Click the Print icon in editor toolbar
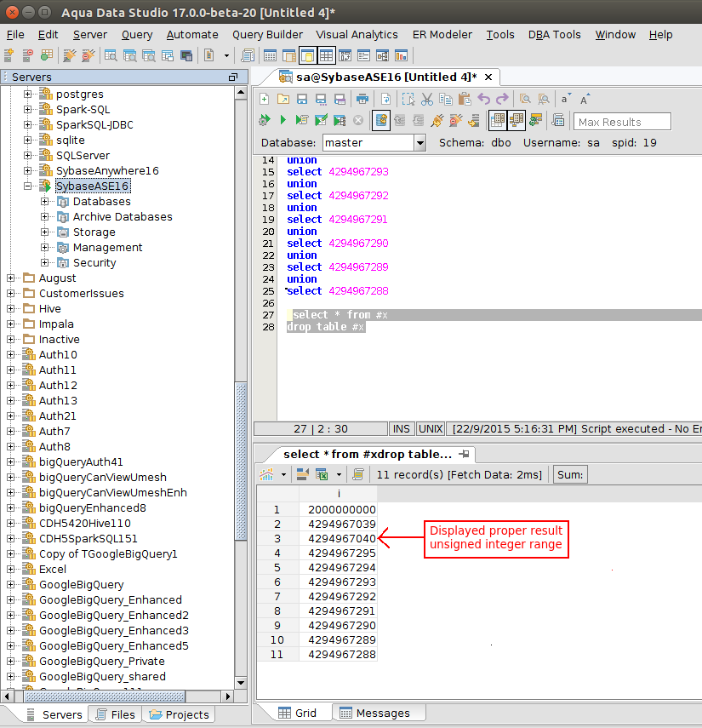Image resolution: width=702 pixels, height=728 pixels. coord(362,99)
